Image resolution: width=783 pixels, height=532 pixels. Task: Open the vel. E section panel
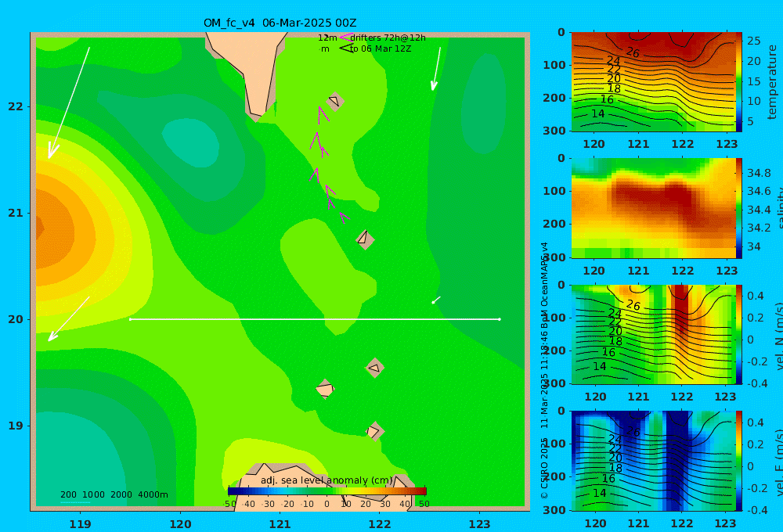coord(654,461)
